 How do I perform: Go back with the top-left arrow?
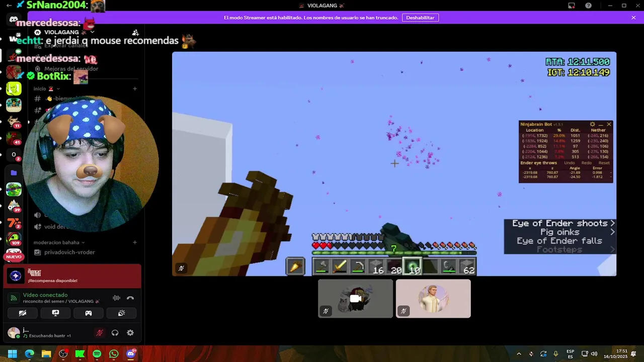[9, 5]
